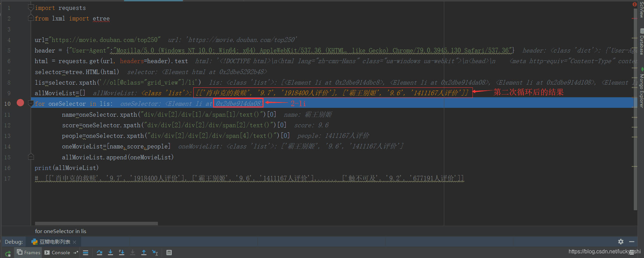Click inline debug value 'name: 霸王别姬'
This screenshot has height=258, width=644.
(x=308, y=115)
